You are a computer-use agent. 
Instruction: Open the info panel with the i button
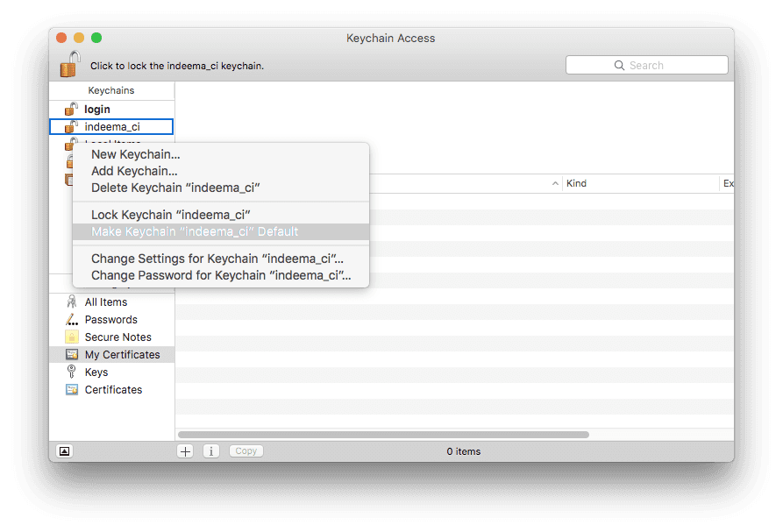click(210, 450)
